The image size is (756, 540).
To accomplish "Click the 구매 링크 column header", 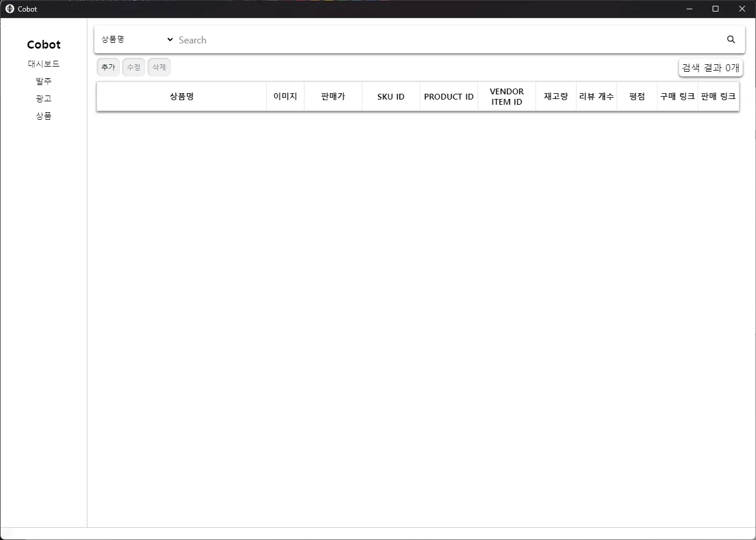I will pos(677,97).
